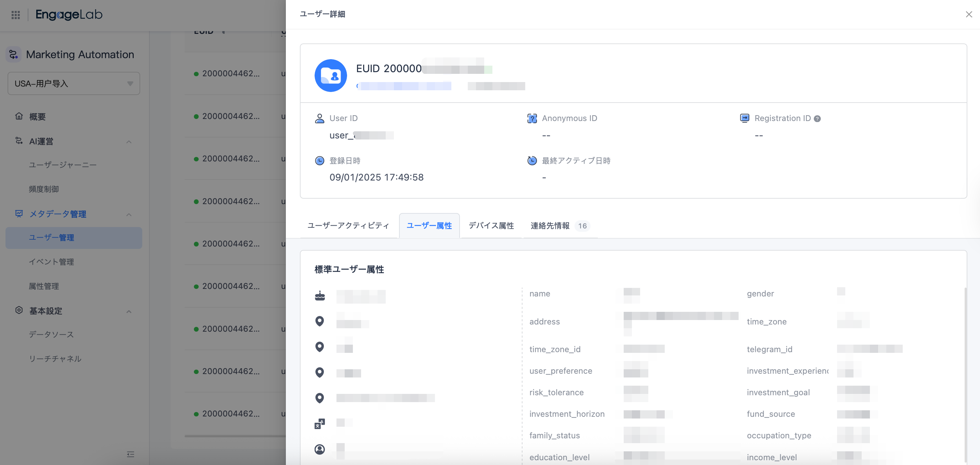Click the 最終アクティブ日時 clock icon
Screen dimensions: 980x465
pos(532,161)
